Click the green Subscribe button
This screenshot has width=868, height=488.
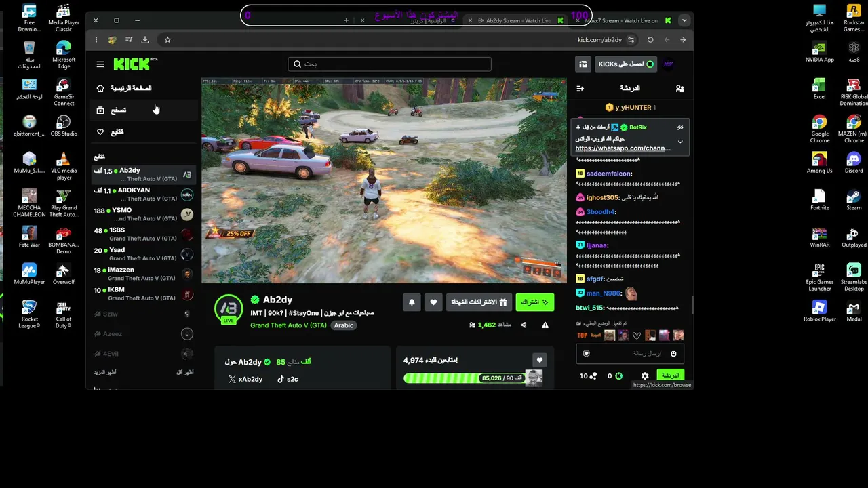pos(534,302)
